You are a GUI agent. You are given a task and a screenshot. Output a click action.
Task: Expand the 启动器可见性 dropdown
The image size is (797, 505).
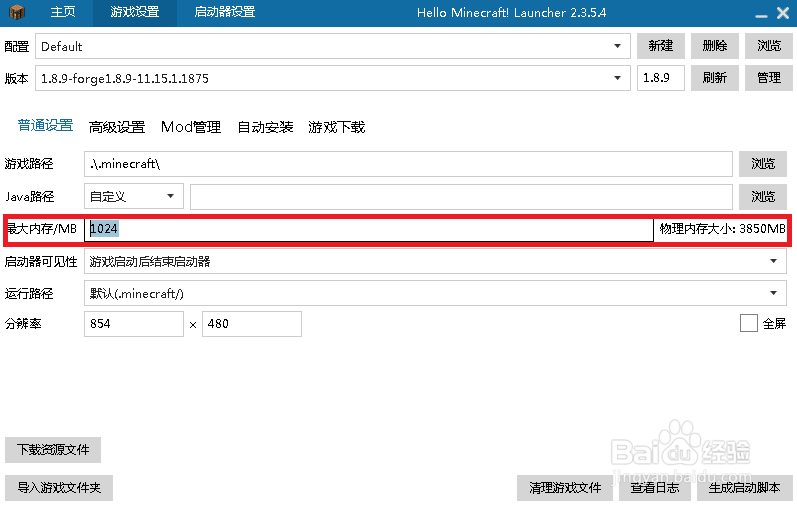(436, 261)
